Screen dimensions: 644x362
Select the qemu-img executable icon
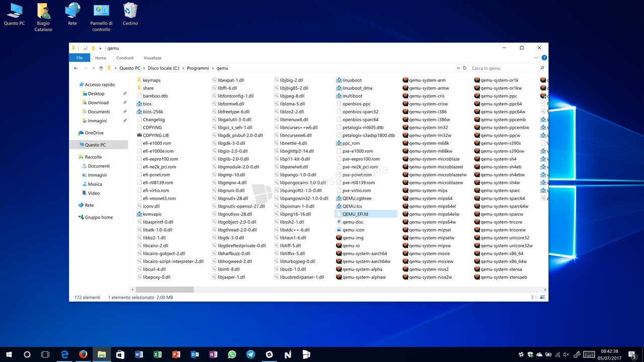(x=339, y=238)
